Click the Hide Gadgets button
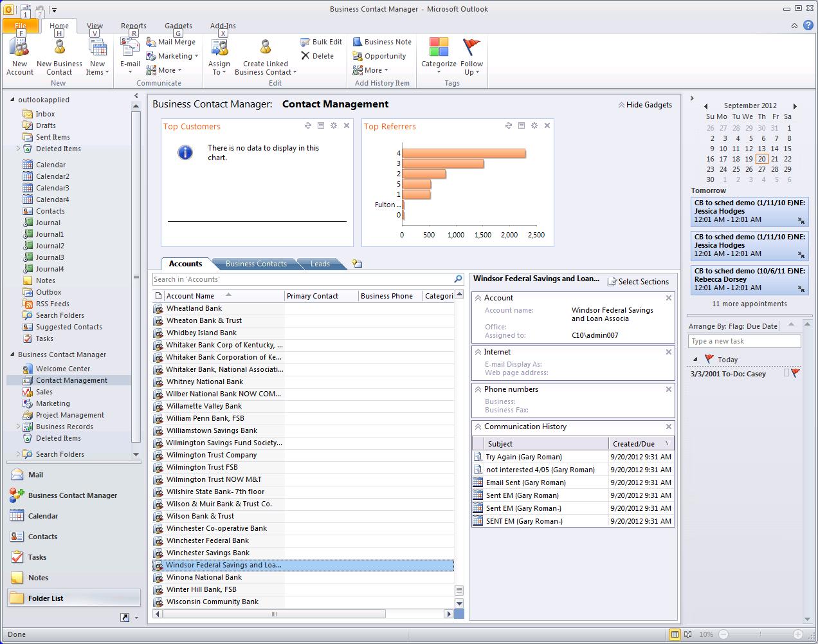 pos(645,105)
